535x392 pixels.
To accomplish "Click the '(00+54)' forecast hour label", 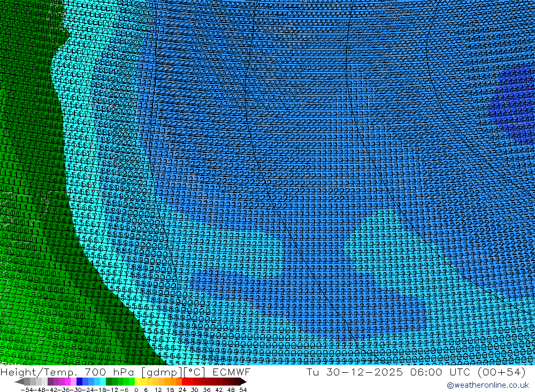I will point(501,372).
